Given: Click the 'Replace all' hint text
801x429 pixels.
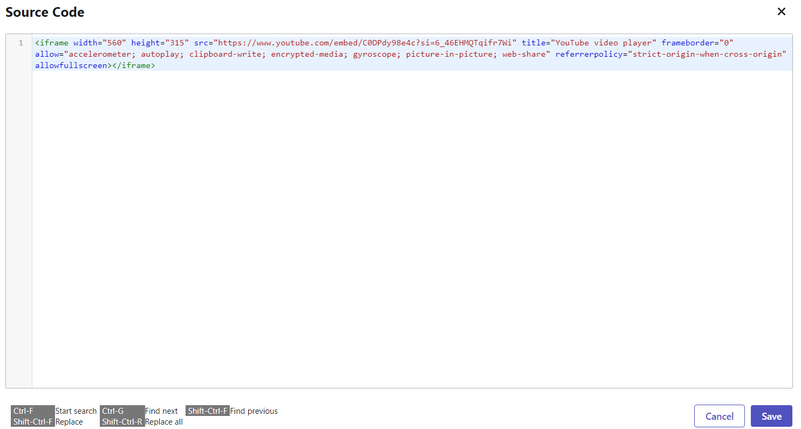Looking at the screenshot, I should click(x=164, y=422).
